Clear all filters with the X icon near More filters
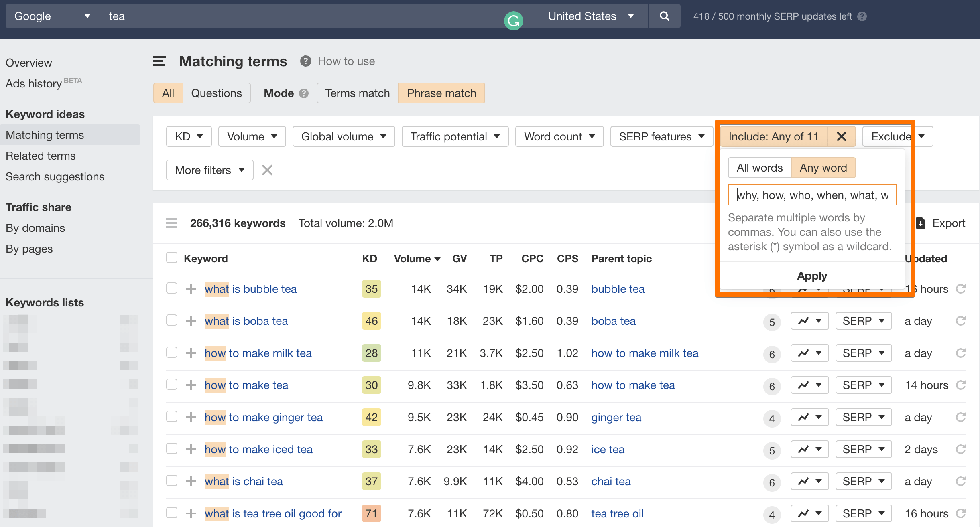980x527 pixels. 267,170
